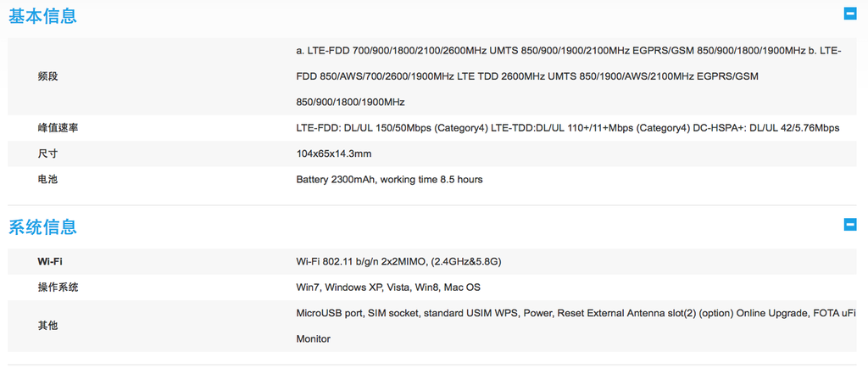Viewport: 868px width, 374px height.
Task: Collapse the 系统信息 section with minus icon
Action: [849, 225]
